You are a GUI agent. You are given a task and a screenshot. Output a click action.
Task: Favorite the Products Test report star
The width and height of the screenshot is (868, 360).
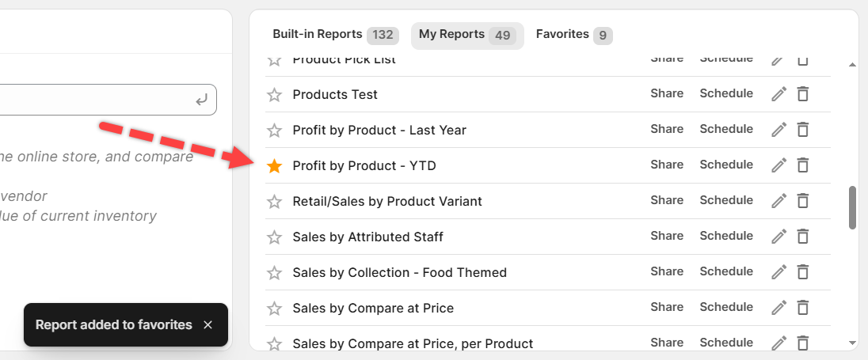[x=274, y=95]
